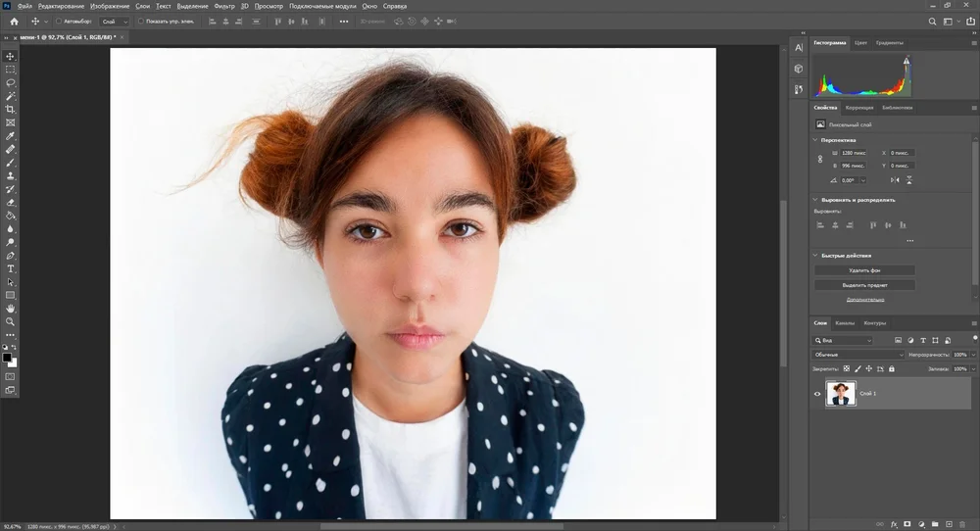Hide Слой 1 with the eye icon
980x531 pixels.
point(817,394)
